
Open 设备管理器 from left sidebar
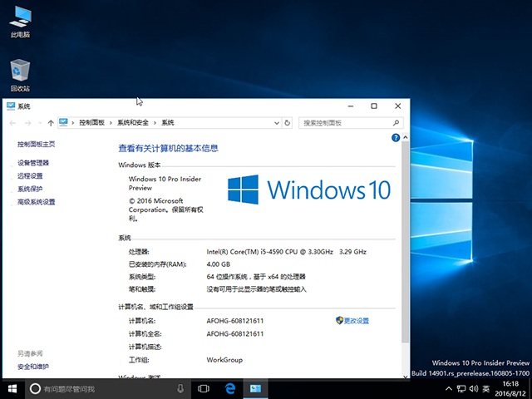point(33,163)
